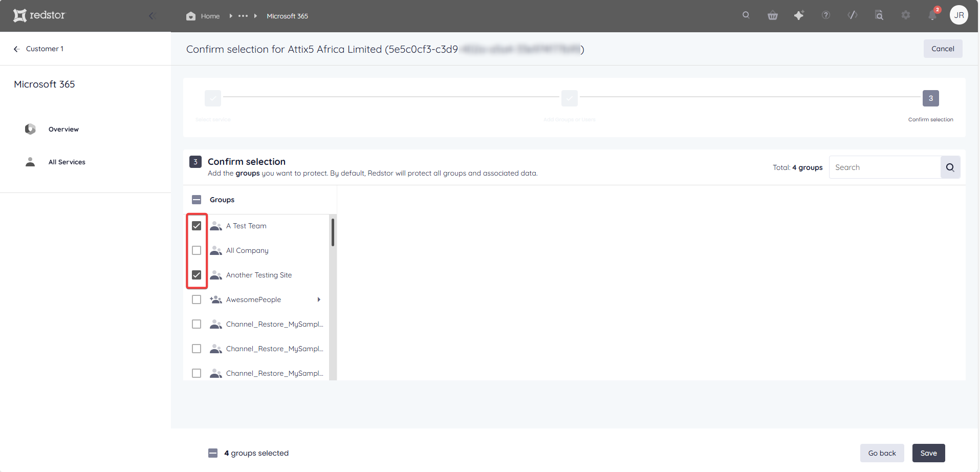The height and width of the screenshot is (472, 980).
Task: Collapse the sidebar with the double chevron
Action: coord(152,16)
